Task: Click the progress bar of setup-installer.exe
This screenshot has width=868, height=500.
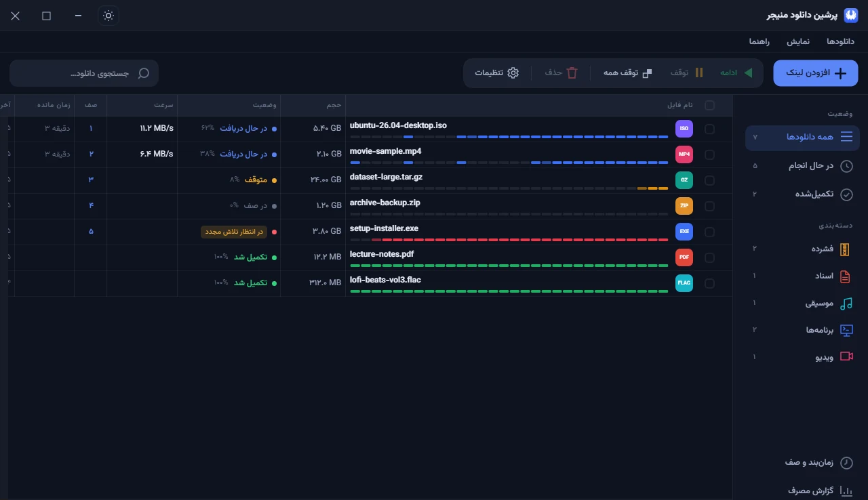Action: 509,240
